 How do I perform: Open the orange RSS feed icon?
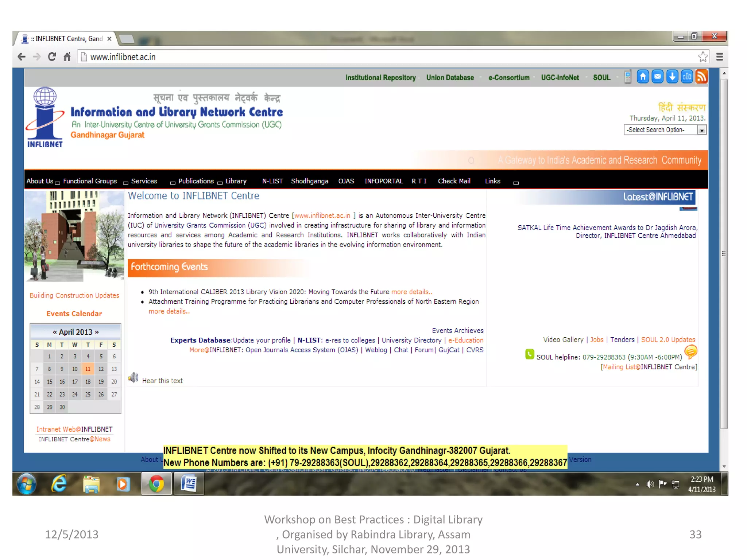coord(701,77)
